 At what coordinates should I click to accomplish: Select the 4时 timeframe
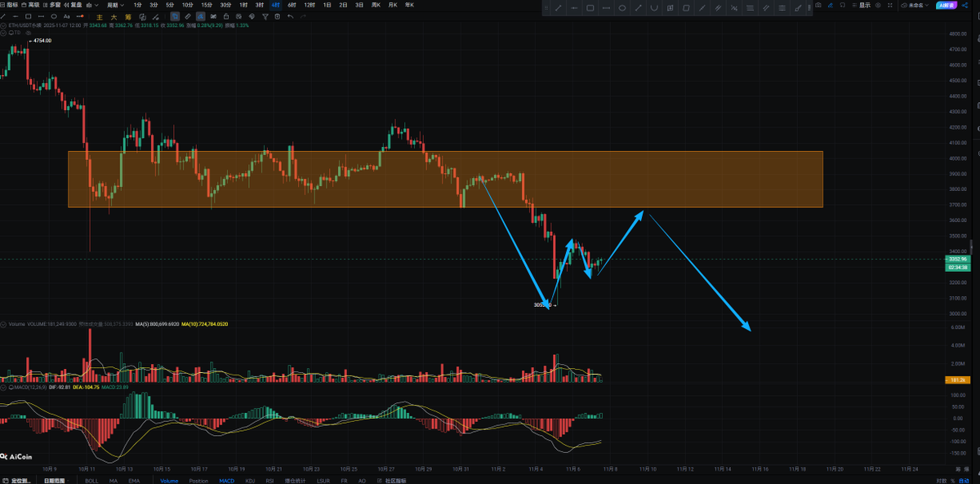(x=275, y=5)
